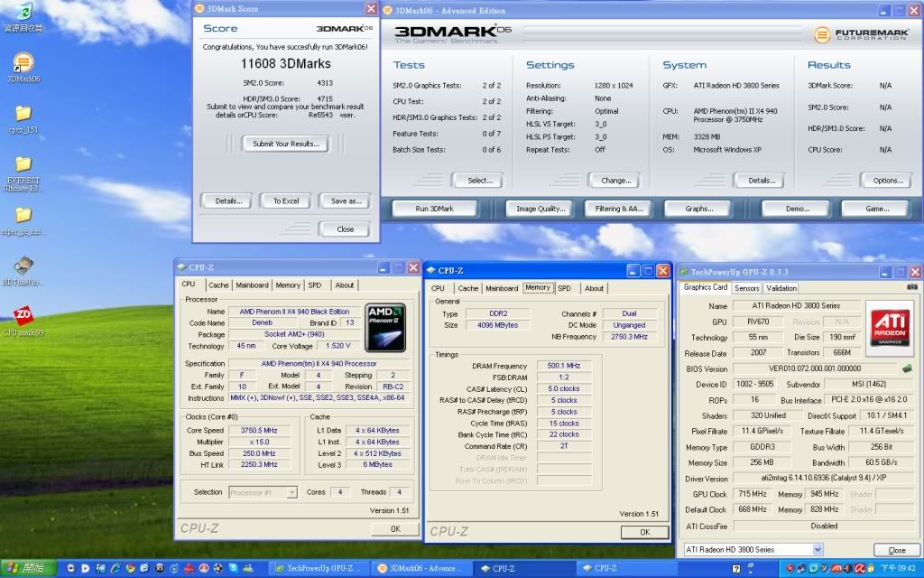Open the Memory tab in CPU-Z CPU window
The width and height of the screenshot is (924, 578).
(x=288, y=284)
